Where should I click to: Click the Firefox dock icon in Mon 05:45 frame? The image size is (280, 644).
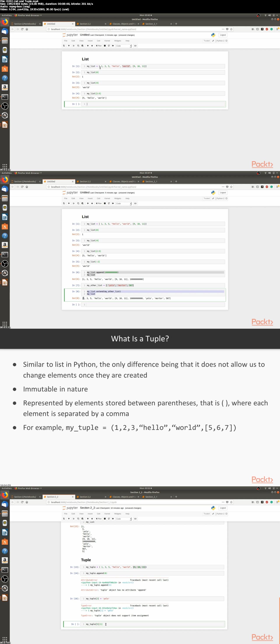(5, 22)
